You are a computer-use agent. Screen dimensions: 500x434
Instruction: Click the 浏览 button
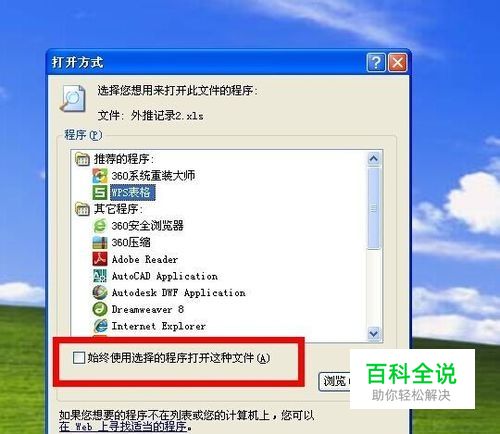335,382
